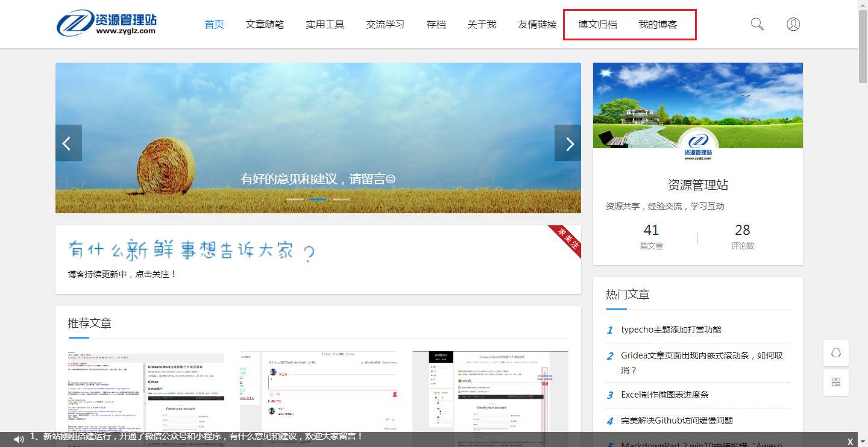The height and width of the screenshot is (447, 868).
Task: Open the QQ contact floating icon
Action: pyautogui.click(x=836, y=353)
